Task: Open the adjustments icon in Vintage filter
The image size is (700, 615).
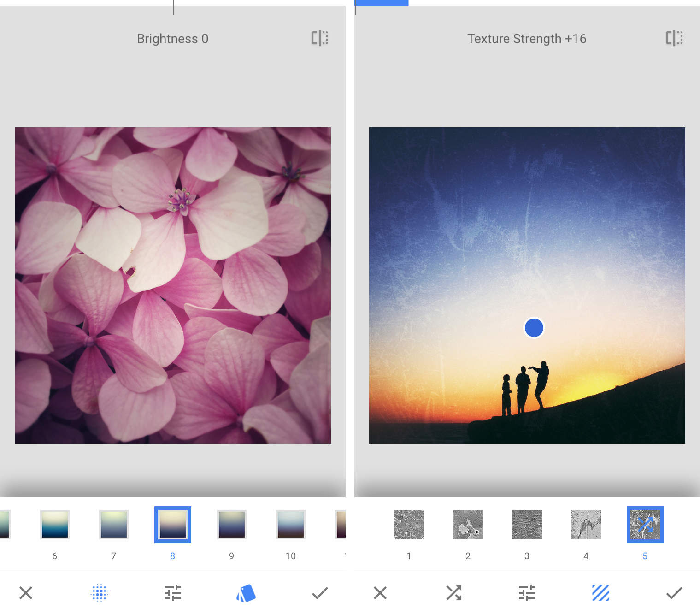Action: pos(172,593)
